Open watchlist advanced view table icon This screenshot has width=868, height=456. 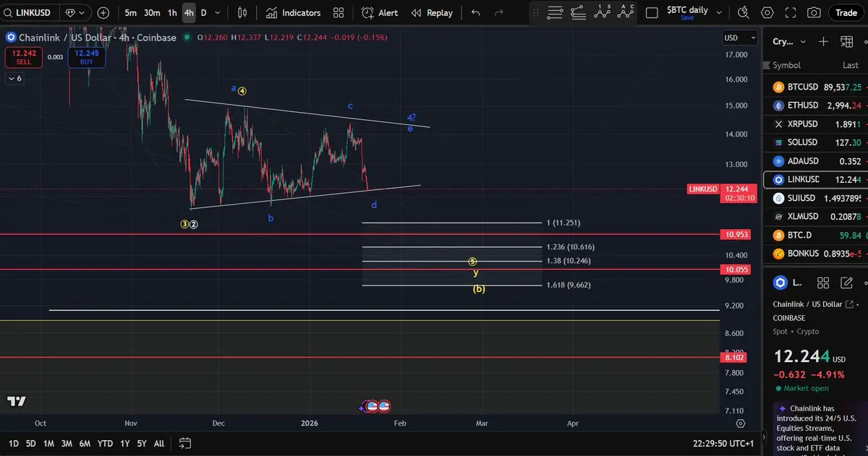point(846,41)
